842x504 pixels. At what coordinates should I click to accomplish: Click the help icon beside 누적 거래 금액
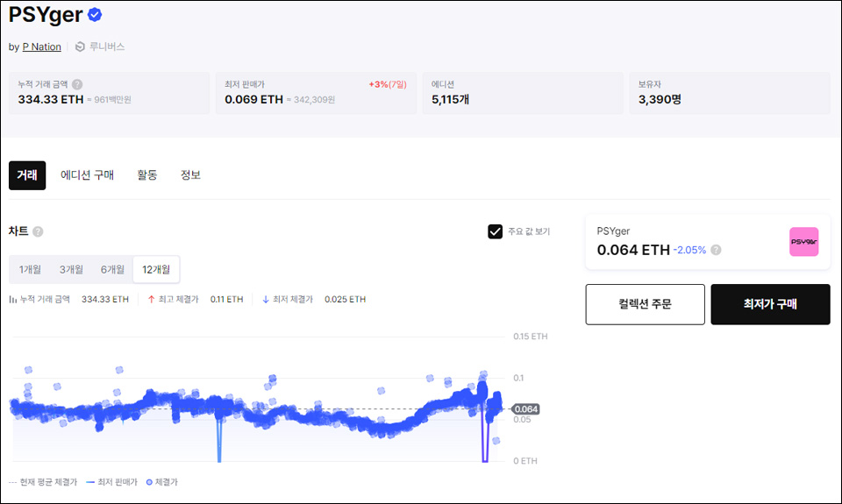click(x=77, y=84)
